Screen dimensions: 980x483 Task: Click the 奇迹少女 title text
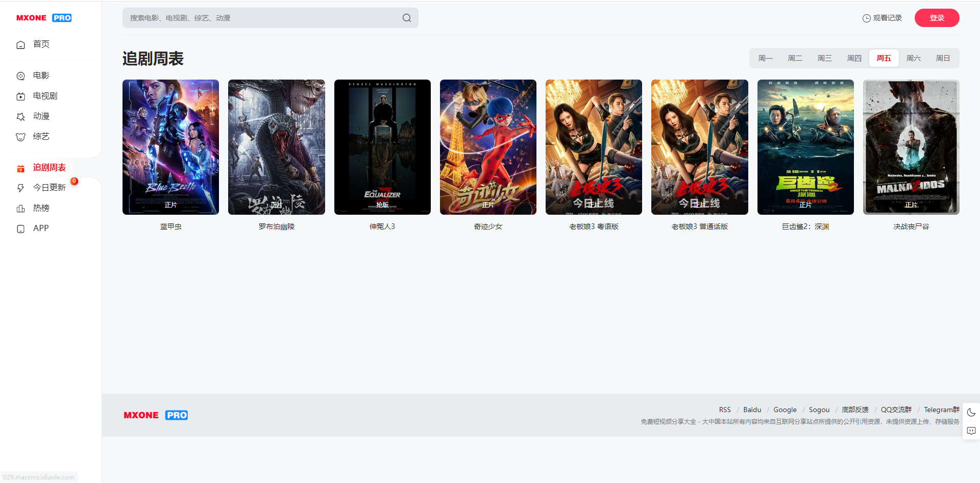tap(488, 226)
